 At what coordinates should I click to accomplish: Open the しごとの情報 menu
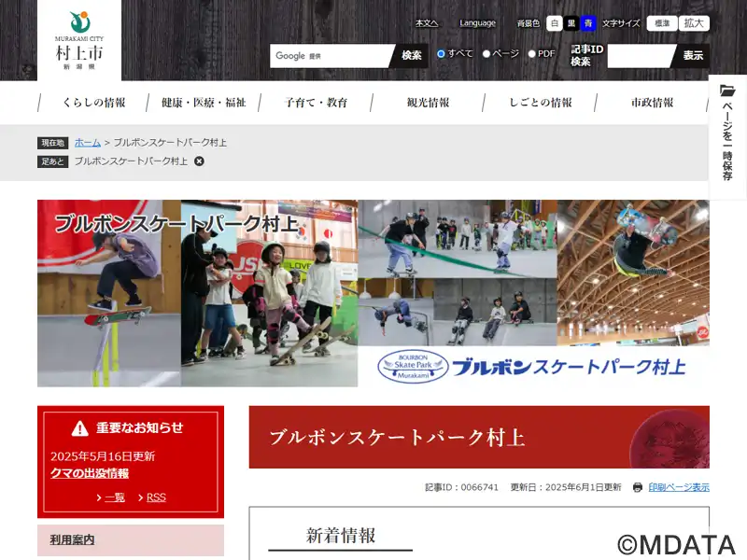(541, 103)
